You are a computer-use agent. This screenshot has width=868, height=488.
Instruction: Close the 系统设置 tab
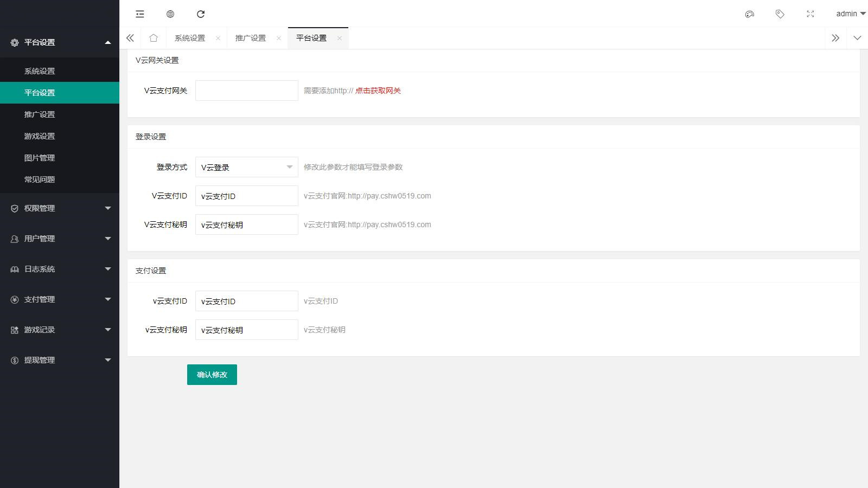218,38
